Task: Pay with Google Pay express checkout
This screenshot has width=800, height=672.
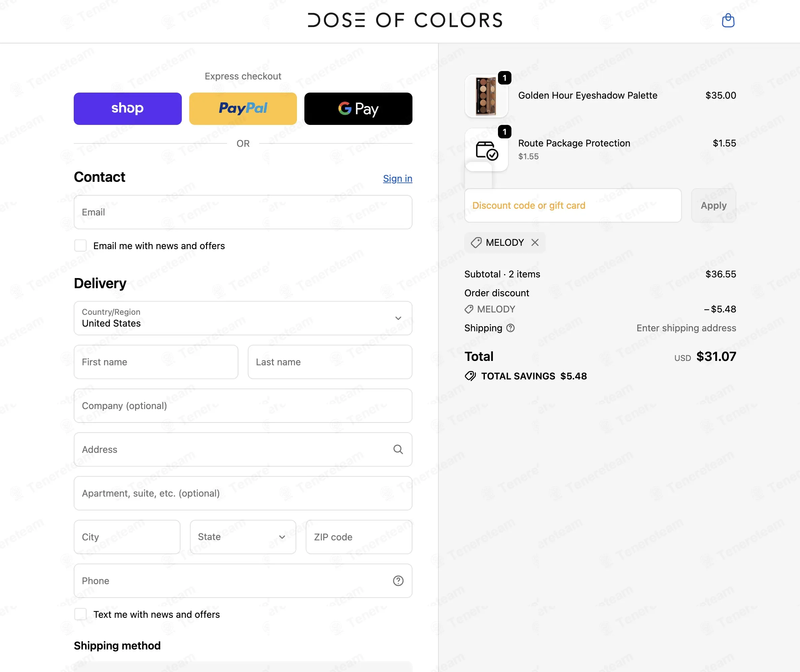Action: click(x=358, y=108)
